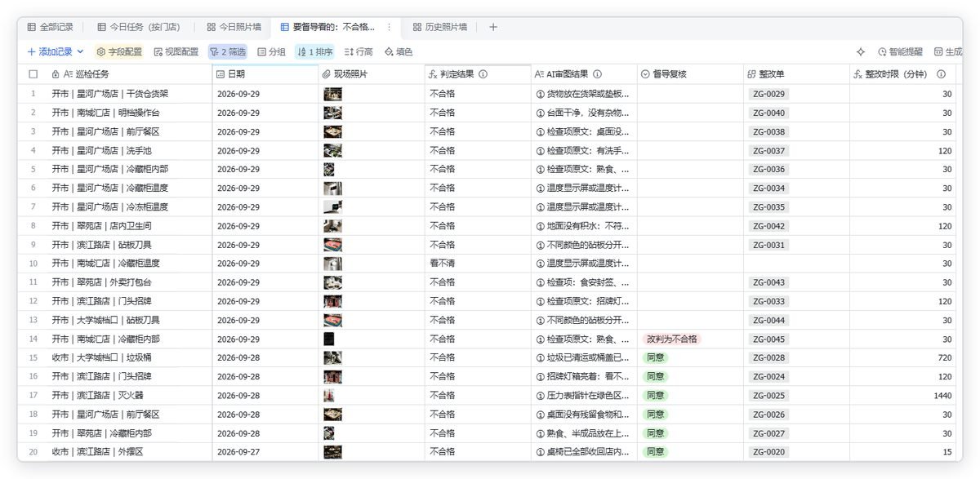Image resolution: width=980 pixels, height=479 pixels.
Task: Open the 2 筛选 filter panel
Action: click(x=228, y=51)
